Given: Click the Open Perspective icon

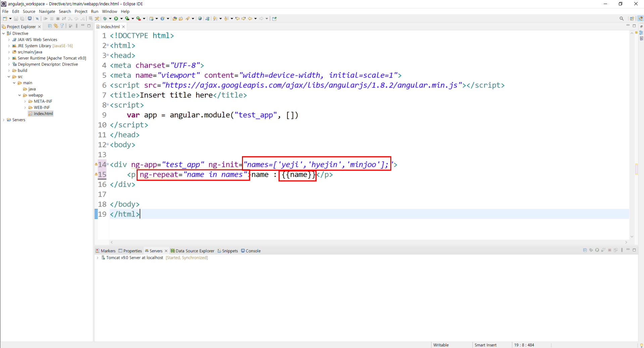Looking at the screenshot, I should point(632,18).
